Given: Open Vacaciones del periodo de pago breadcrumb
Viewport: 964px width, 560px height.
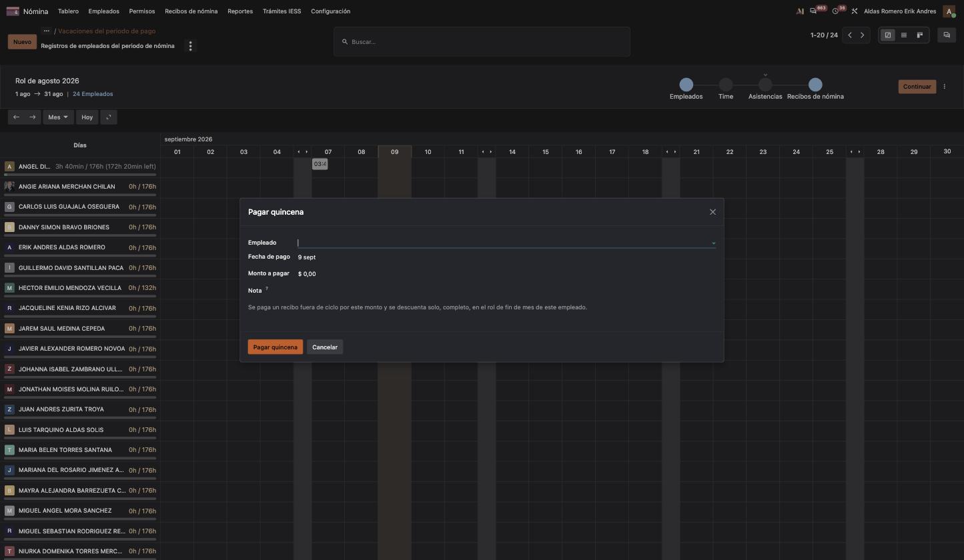Looking at the screenshot, I should (x=107, y=31).
